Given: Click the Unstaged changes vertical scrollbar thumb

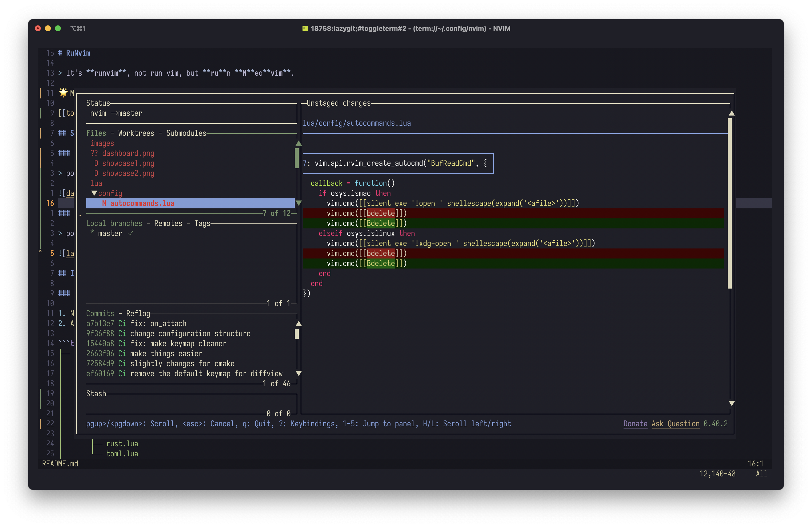Looking at the screenshot, I should (730, 203).
